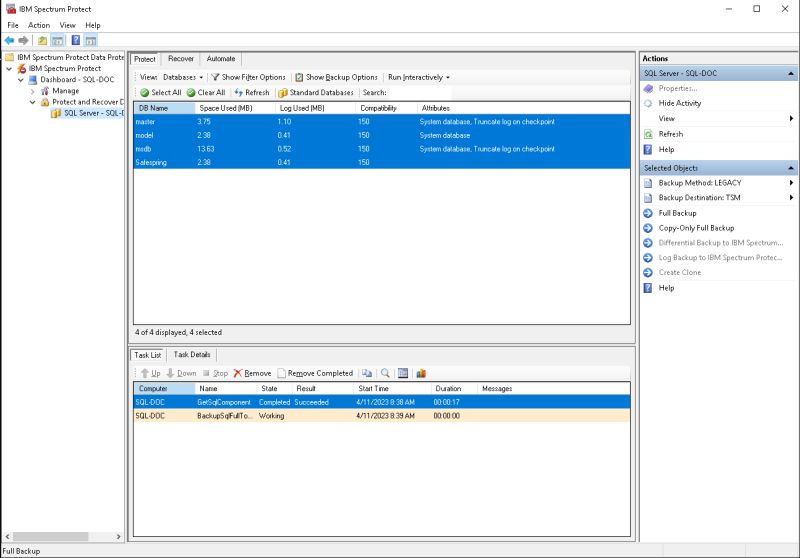This screenshot has height=558, width=800.
Task: Select the Salespring database row
Action: (x=382, y=162)
